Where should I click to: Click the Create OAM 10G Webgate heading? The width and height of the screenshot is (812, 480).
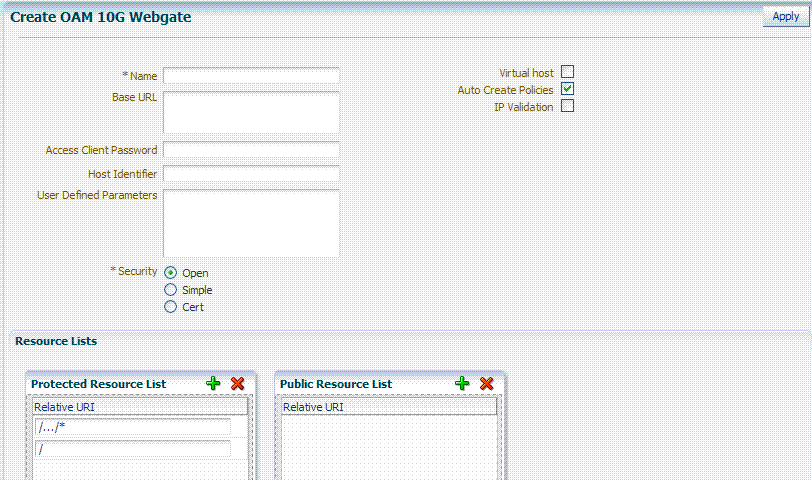tap(100, 17)
